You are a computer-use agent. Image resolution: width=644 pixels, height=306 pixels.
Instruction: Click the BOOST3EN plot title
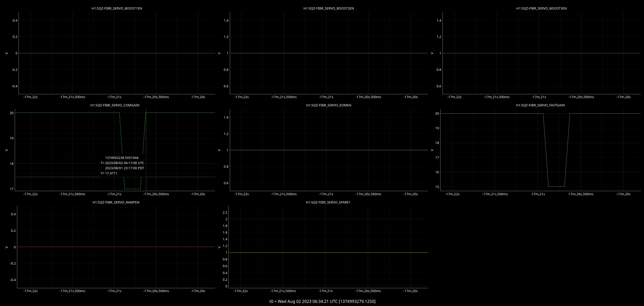[541, 8]
